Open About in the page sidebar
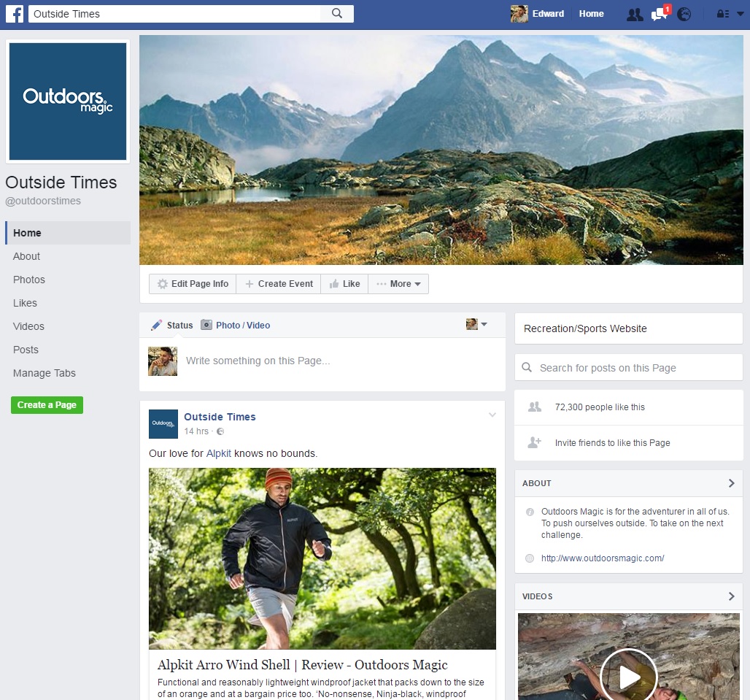 [26, 256]
